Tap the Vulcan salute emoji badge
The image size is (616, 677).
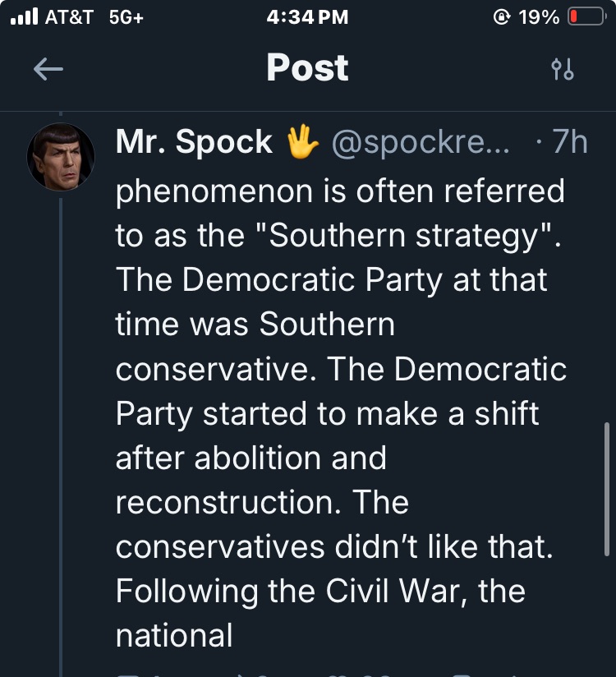[x=302, y=142]
